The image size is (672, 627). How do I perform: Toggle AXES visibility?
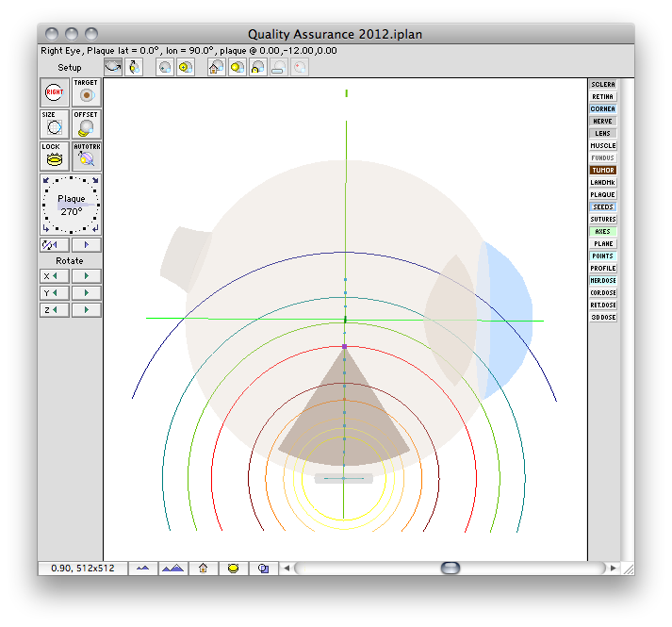click(603, 232)
